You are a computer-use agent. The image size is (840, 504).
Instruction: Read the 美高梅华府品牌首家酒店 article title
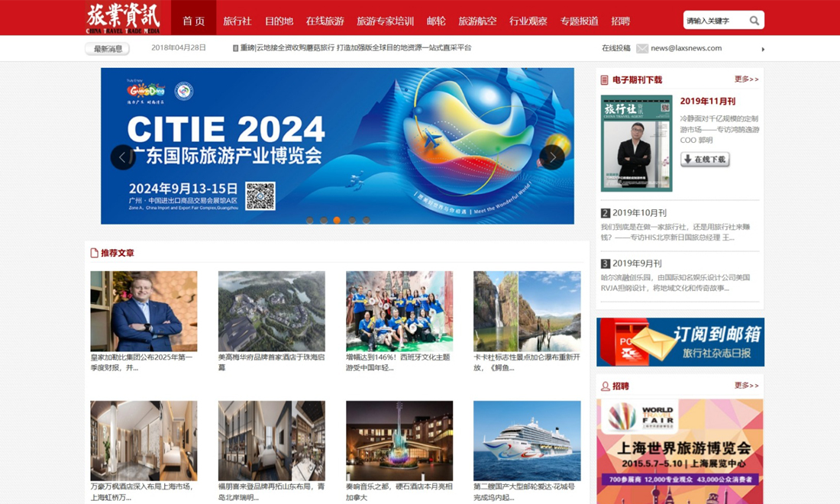272,363
